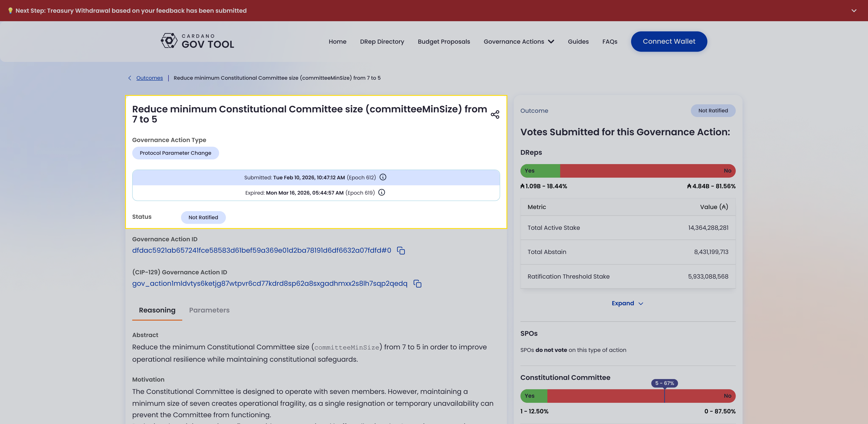
Task: Click the lightbulb icon in the banner
Action: [x=10, y=10]
